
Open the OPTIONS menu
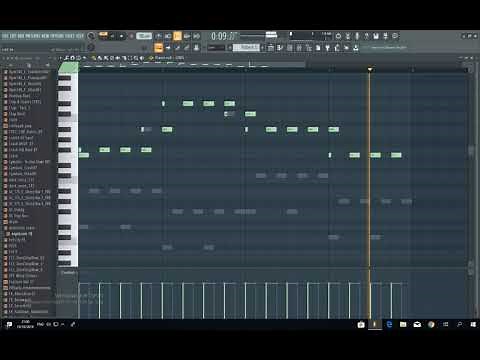coord(57,36)
